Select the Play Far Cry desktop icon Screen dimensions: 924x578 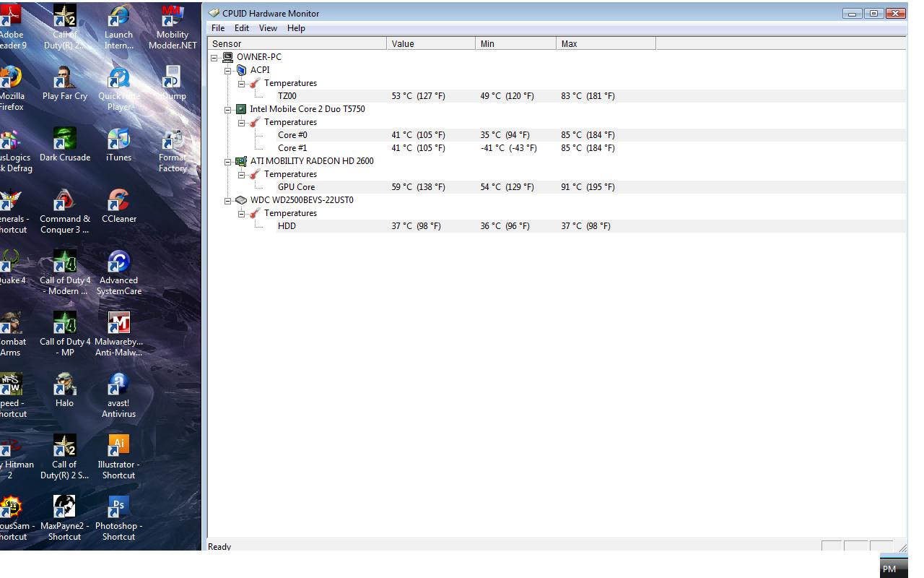click(x=65, y=84)
